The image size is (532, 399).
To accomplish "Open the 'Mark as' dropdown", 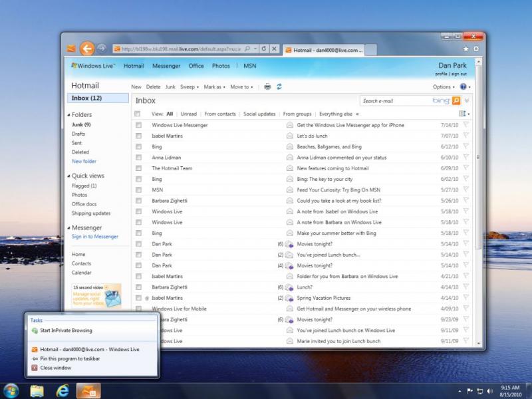I will tap(214, 87).
